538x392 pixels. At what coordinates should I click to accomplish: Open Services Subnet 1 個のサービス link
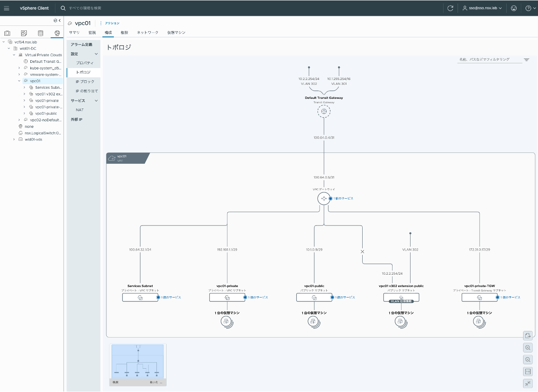pyautogui.click(x=171, y=298)
